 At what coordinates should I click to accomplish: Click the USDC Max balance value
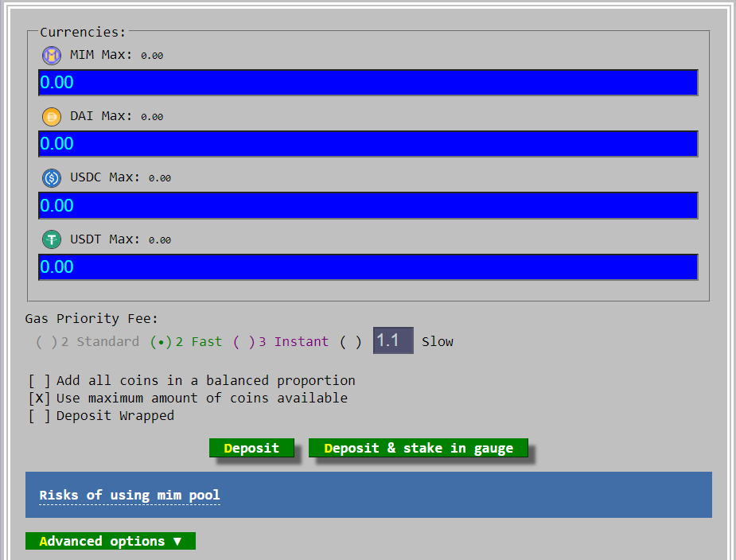coord(160,178)
